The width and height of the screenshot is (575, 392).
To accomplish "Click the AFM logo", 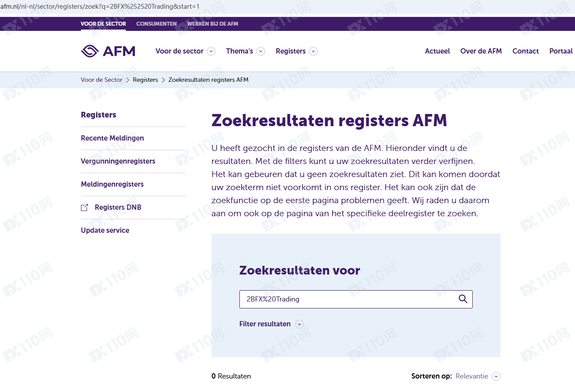I will (108, 51).
